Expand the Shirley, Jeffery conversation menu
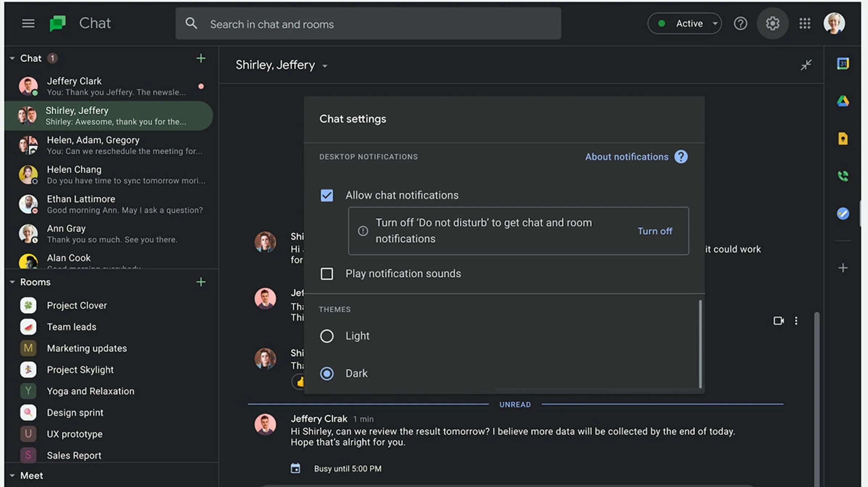The image size is (868, 487). 325,66
